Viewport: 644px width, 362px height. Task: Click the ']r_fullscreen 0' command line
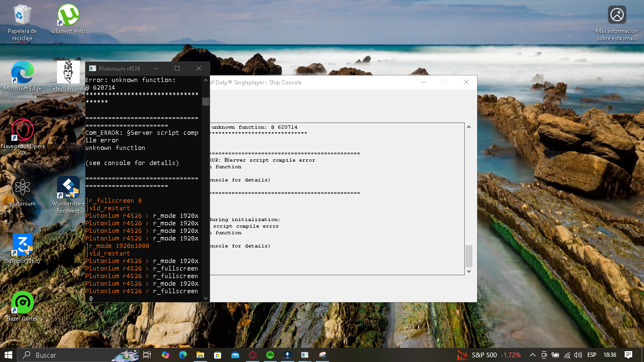[114, 201]
